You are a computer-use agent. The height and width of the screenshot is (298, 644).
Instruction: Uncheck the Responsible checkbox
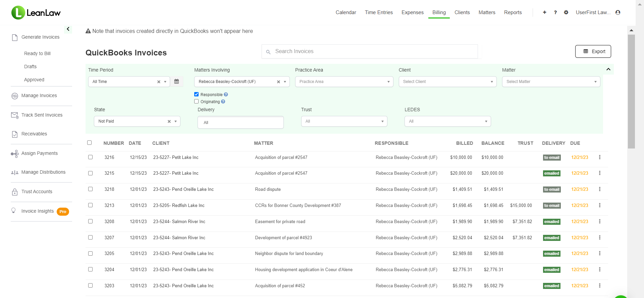tap(197, 94)
